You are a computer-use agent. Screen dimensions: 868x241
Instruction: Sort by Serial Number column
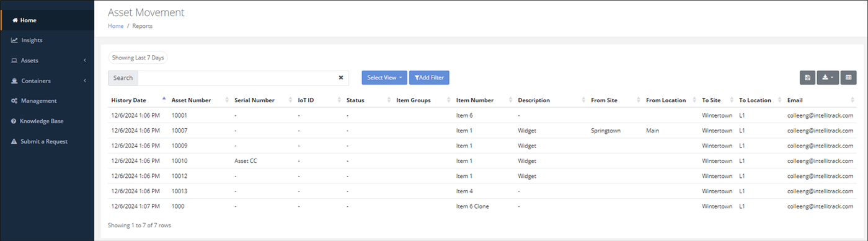[263, 100]
